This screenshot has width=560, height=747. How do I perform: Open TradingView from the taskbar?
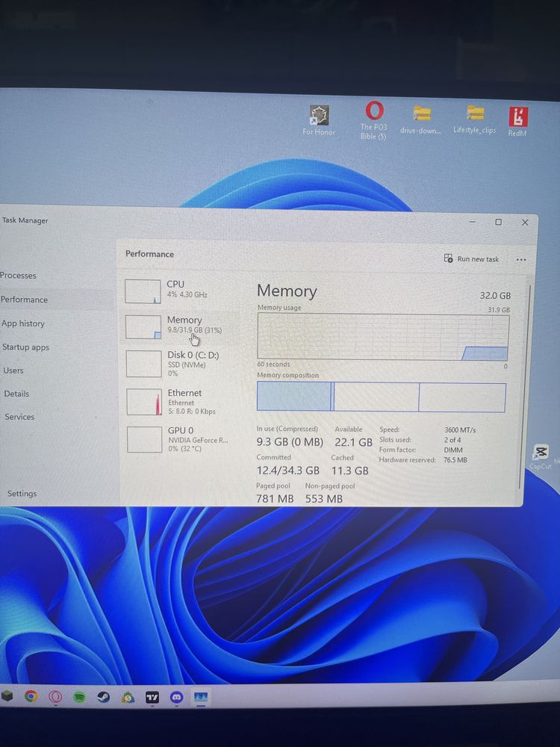152,698
